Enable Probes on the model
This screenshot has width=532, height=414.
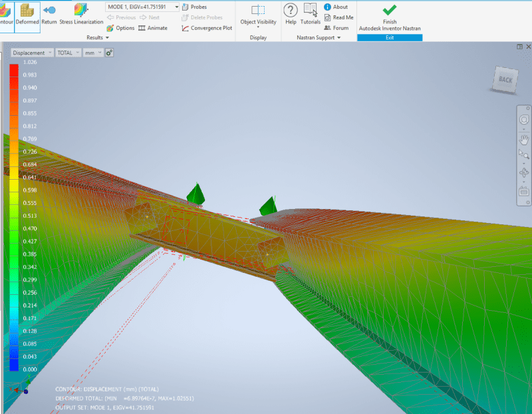click(x=194, y=7)
